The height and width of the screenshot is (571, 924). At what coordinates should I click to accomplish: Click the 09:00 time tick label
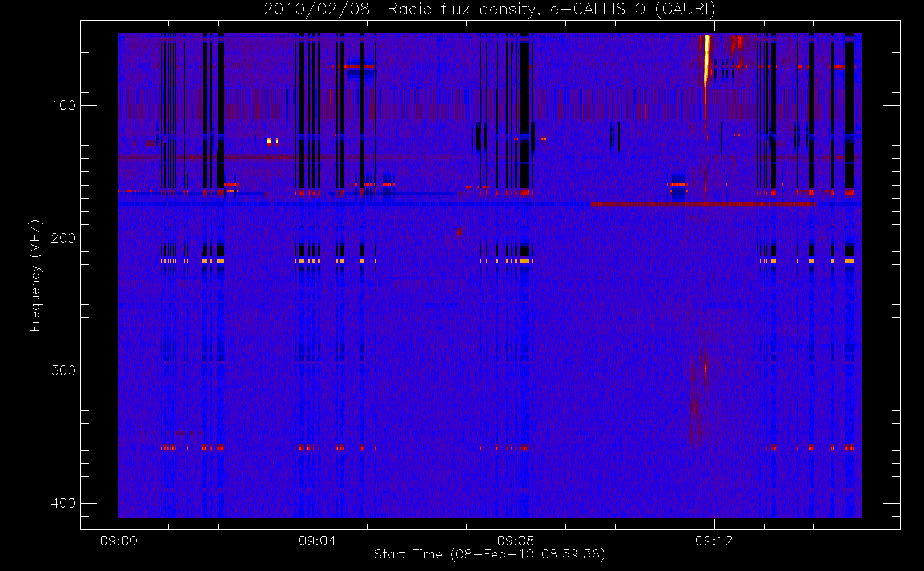(x=119, y=541)
